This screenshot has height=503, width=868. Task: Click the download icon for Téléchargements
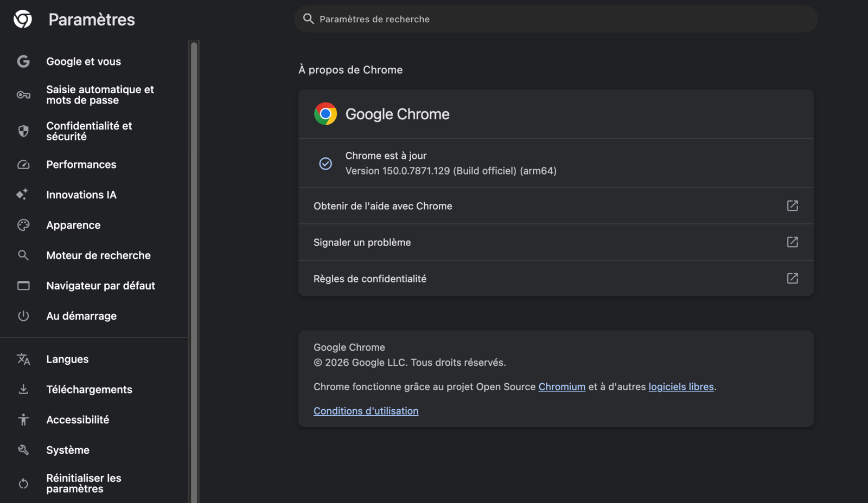(x=23, y=389)
